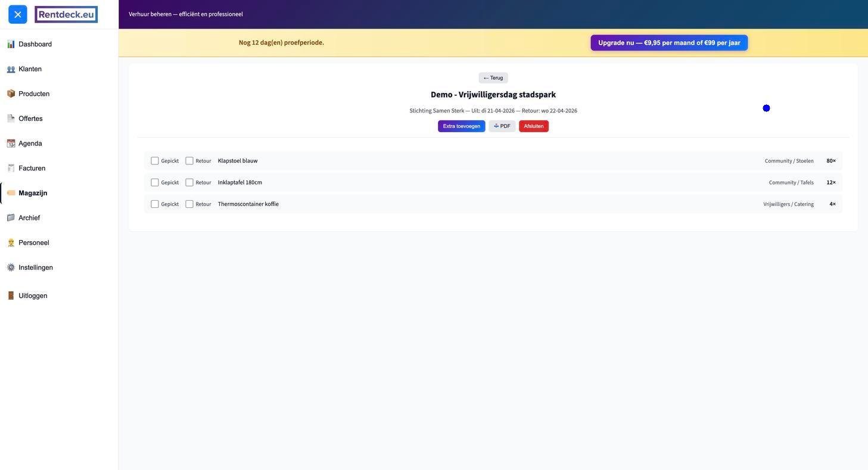Go back using the Terug button
This screenshot has width=868, height=470.
[x=493, y=78]
